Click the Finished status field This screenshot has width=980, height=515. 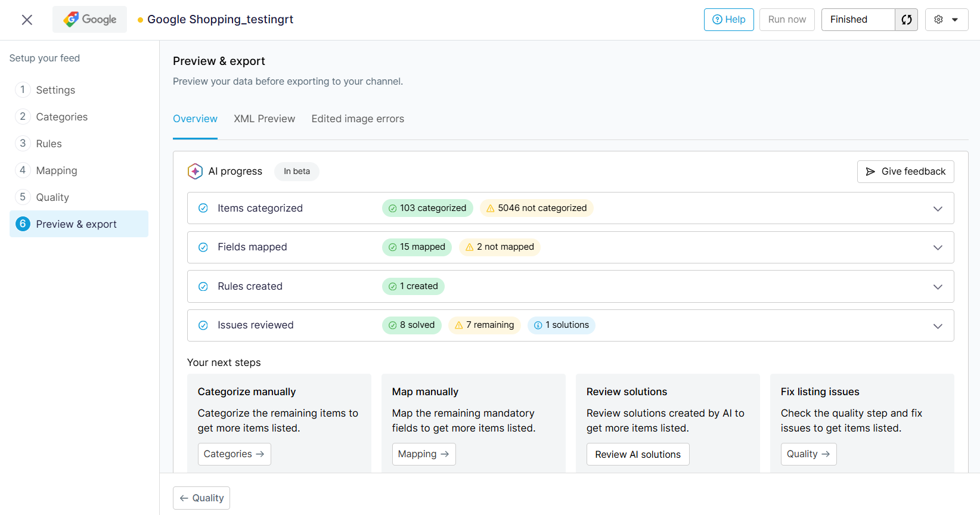click(x=858, y=20)
